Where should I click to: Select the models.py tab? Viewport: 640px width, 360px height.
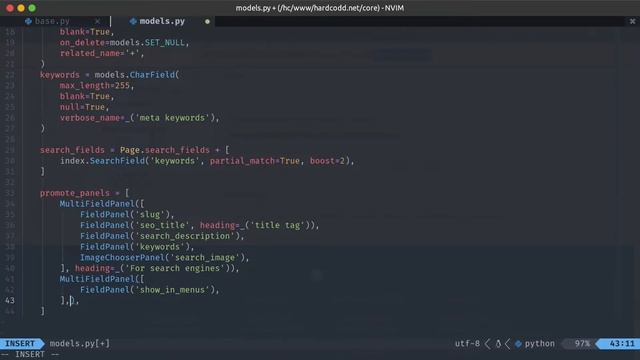pos(162,21)
